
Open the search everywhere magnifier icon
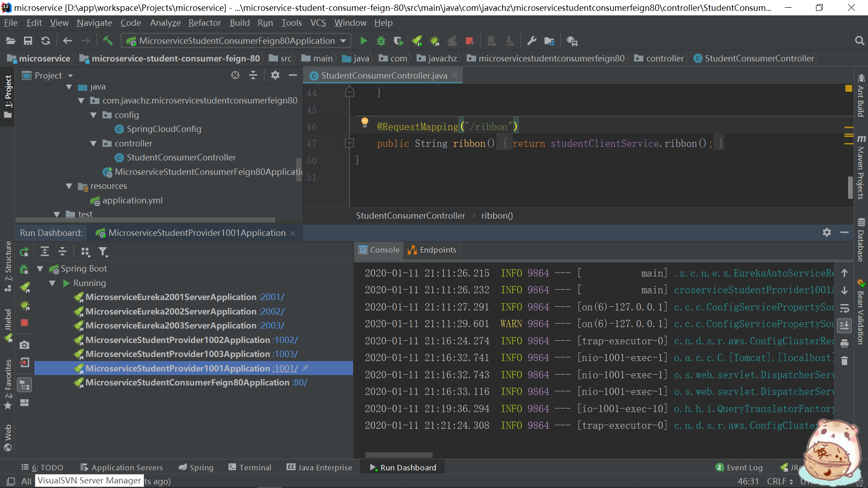click(859, 41)
